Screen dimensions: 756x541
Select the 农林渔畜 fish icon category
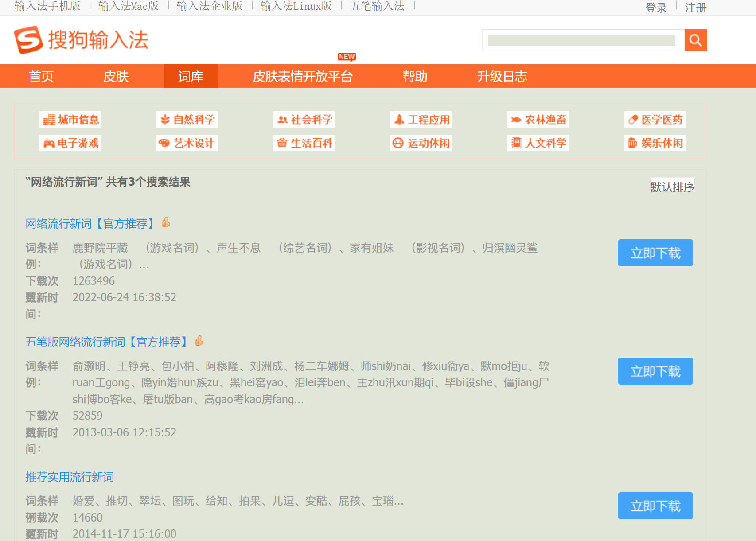click(x=538, y=119)
